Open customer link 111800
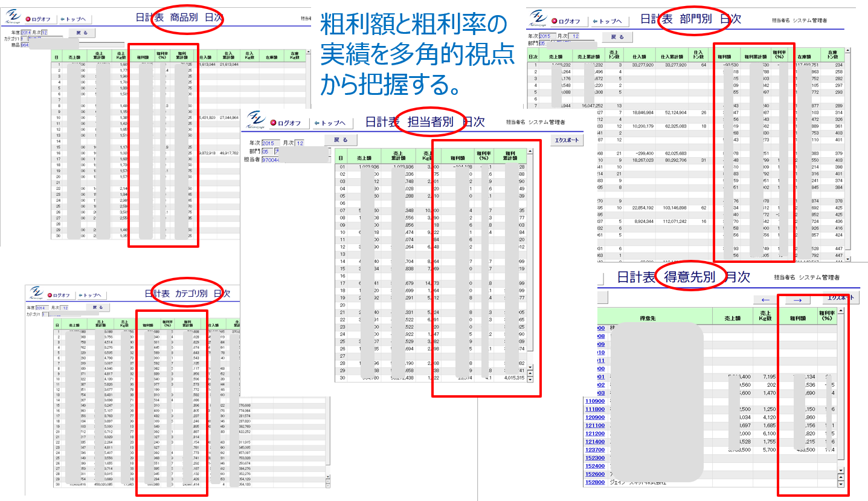This screenshot has width=868, height=501. pyautogui.click(x=596, y=409)
